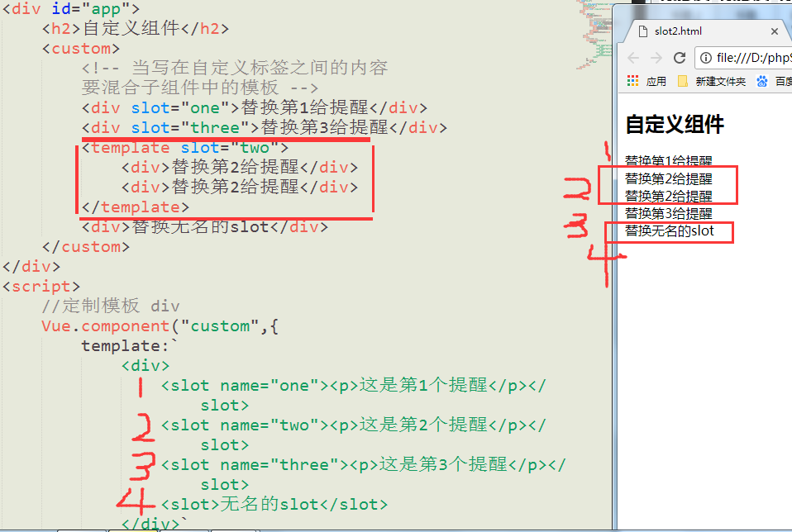Click the <slot>无名的slot</slot> line

274,504
